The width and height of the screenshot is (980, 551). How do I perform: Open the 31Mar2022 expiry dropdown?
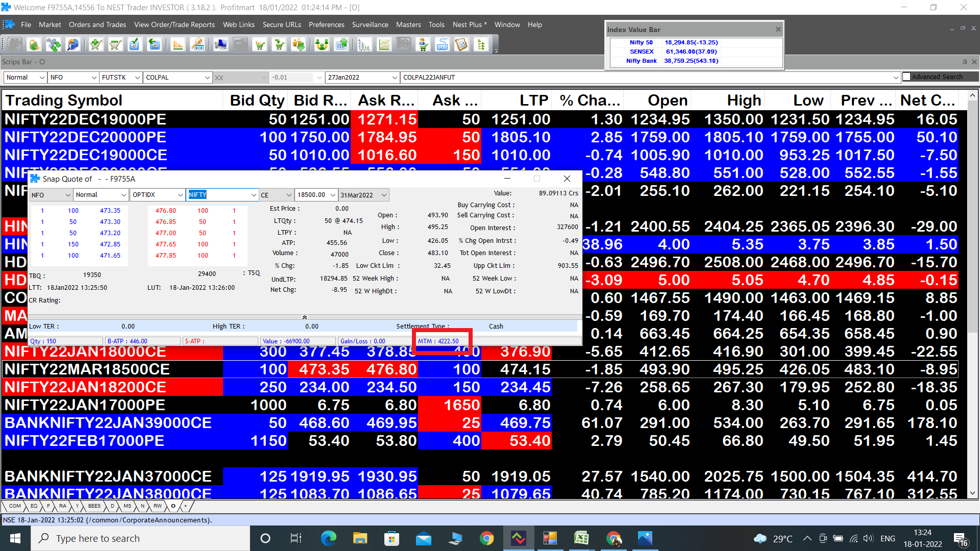tap(384, 195)
